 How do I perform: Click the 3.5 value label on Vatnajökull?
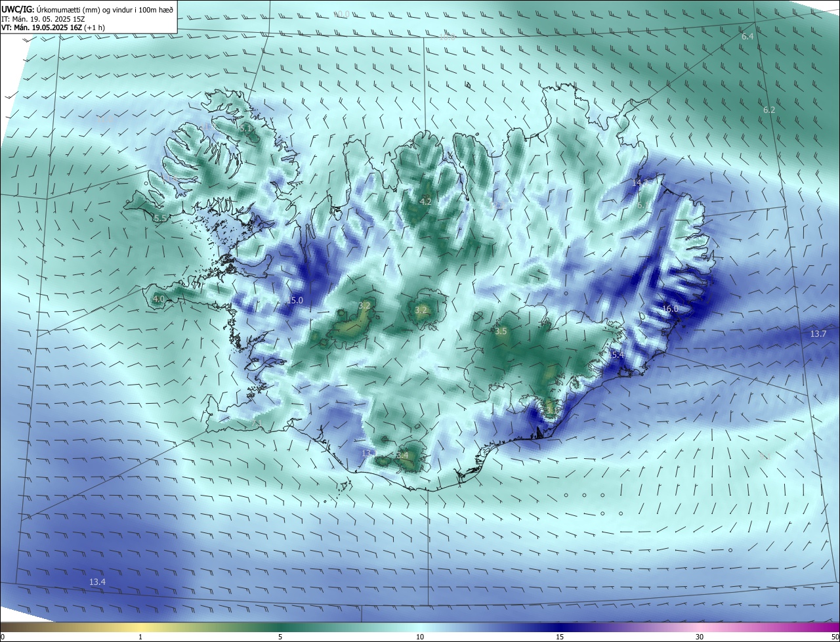click(501, 332)
